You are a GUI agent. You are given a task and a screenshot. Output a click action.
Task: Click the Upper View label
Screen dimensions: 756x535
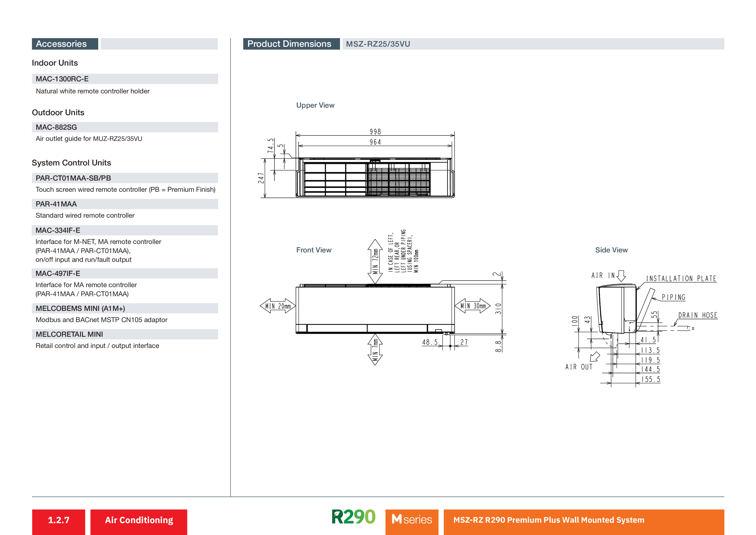coord(315,105)
